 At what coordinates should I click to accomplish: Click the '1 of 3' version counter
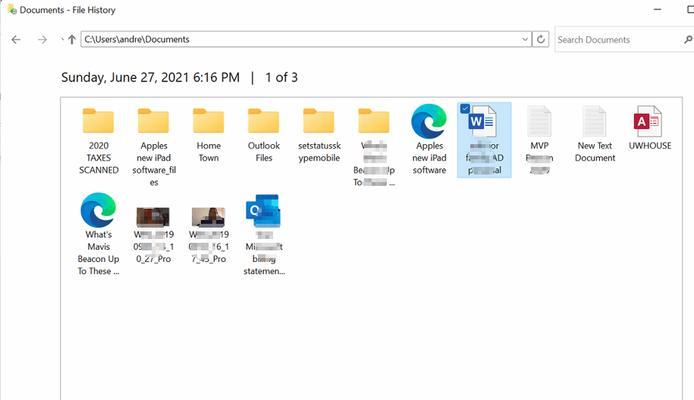[x=281, y=77]
